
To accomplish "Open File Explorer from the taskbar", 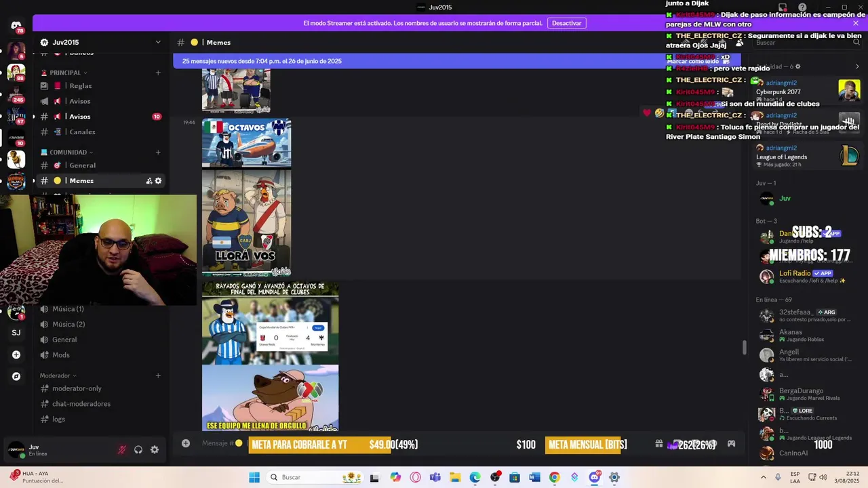I will (x=455, y=477).
